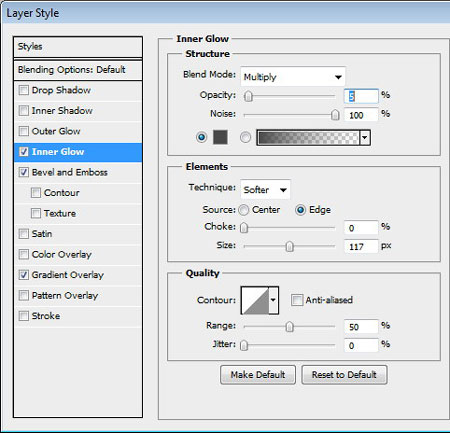This screenshot has width=450, height=433.
Task: Click the Noise slider handle
Action: click(335, 115)
